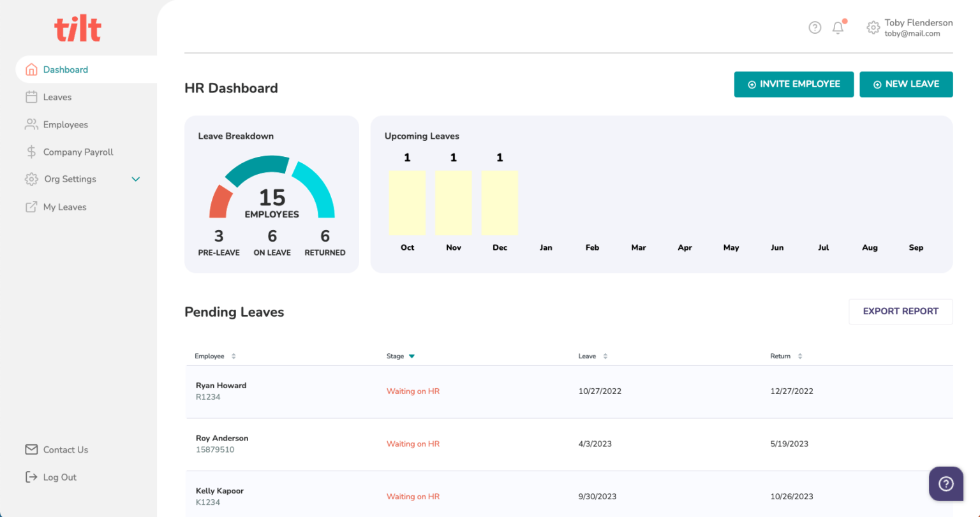Click the Company Payroll dollar icon
This screenshot has width=980, height=517.
pos(31,152)
